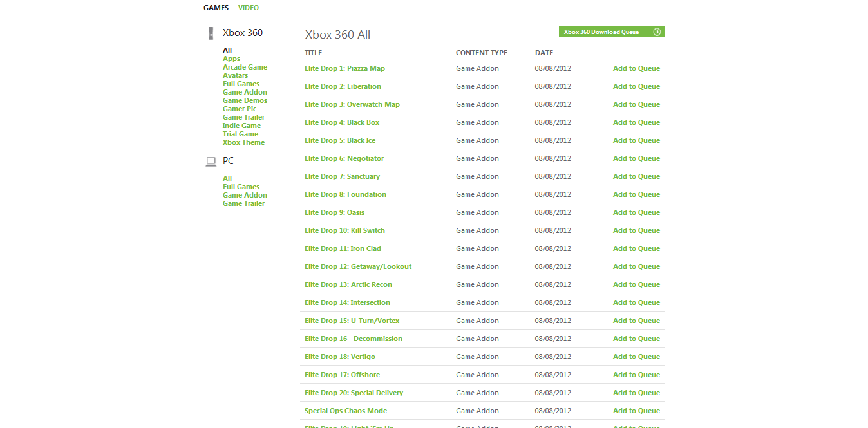868x428 pixels.
Task: Open Elite Drop 3: Overwatch Map
Action: 352,104
